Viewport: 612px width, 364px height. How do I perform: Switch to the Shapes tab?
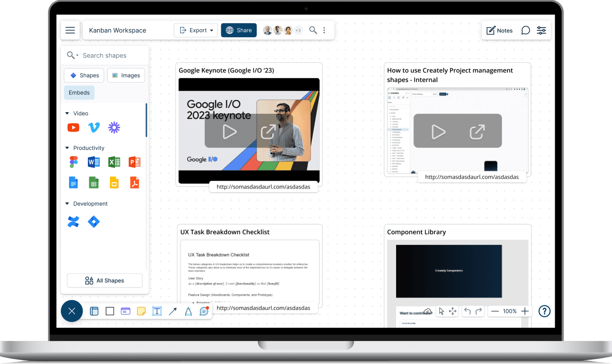coord(84,75)
